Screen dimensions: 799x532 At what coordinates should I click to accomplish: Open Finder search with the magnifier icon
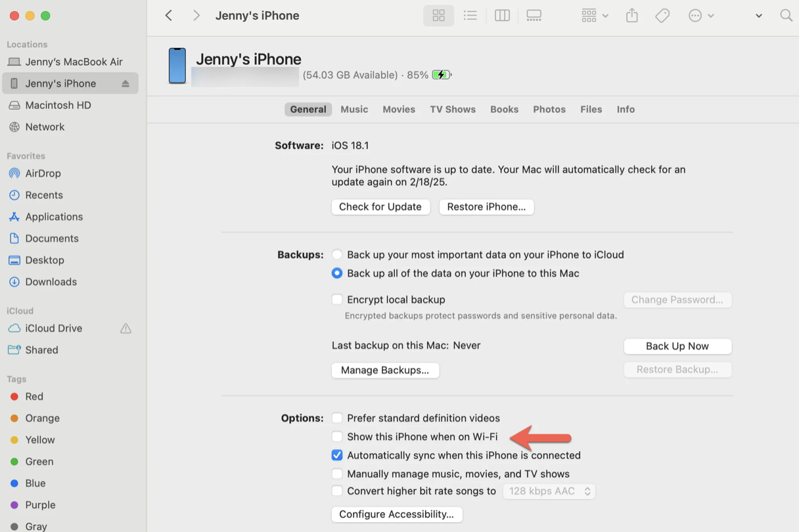point(786,15)
